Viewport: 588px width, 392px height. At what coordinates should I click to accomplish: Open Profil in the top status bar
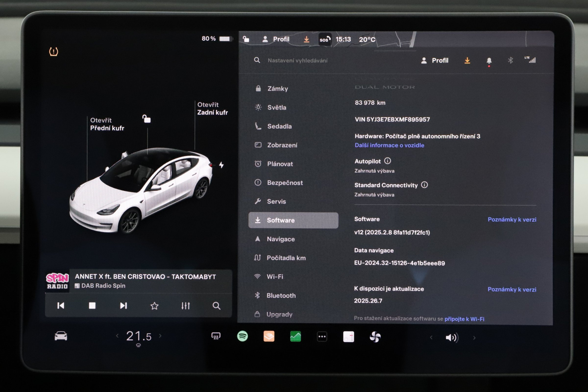click(276, 39)
